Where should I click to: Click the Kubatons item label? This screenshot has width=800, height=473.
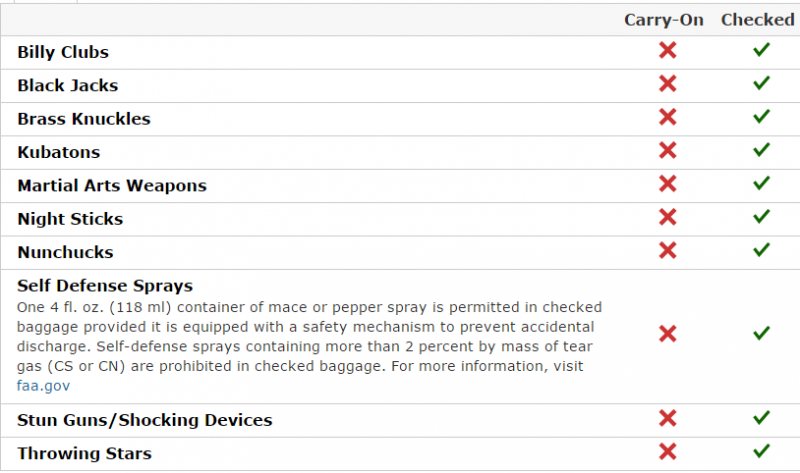click(x=58, y=153)
